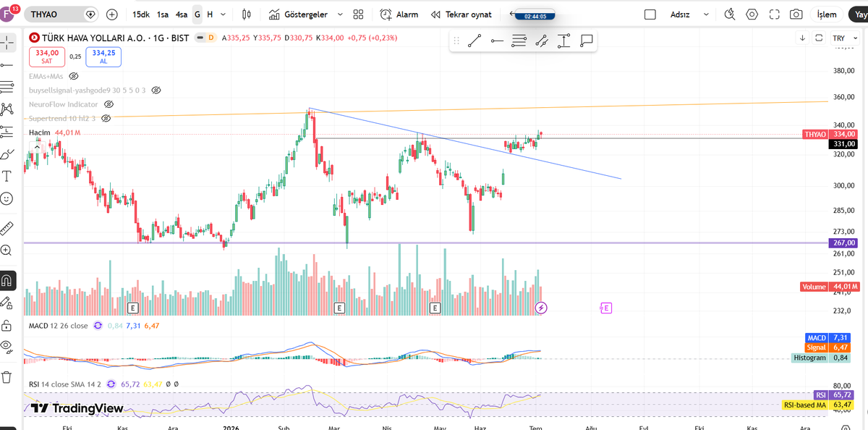Screen dimensions: 868x430
Task: Open the İşlem trade panel
Action: pyautogui.click(x=827, y=14)
